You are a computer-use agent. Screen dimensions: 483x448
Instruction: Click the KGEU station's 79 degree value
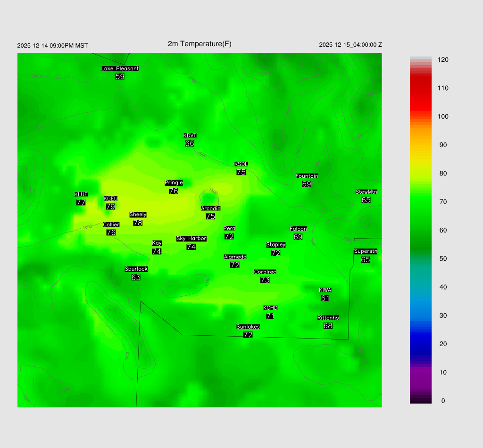(110, 207)
